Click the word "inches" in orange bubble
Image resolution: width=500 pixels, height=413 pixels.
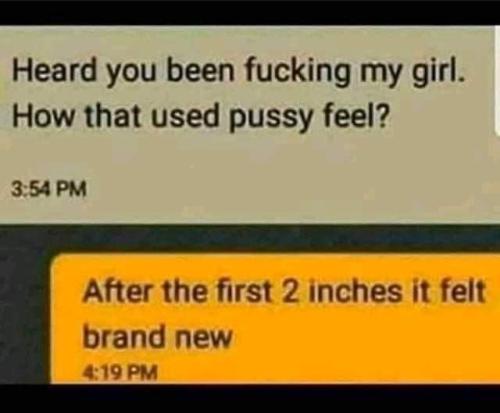click(355, 291)
